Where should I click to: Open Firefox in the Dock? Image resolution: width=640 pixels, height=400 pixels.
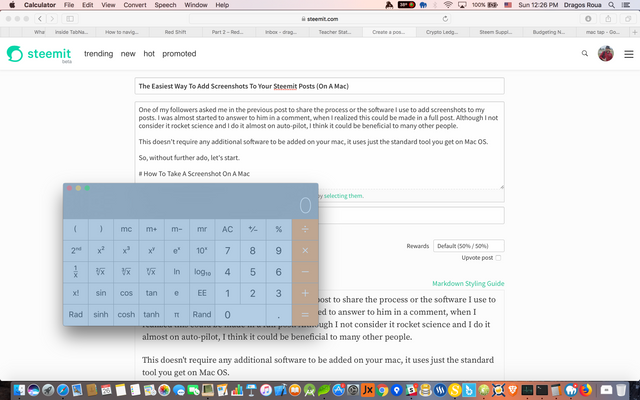coord(585,390)
